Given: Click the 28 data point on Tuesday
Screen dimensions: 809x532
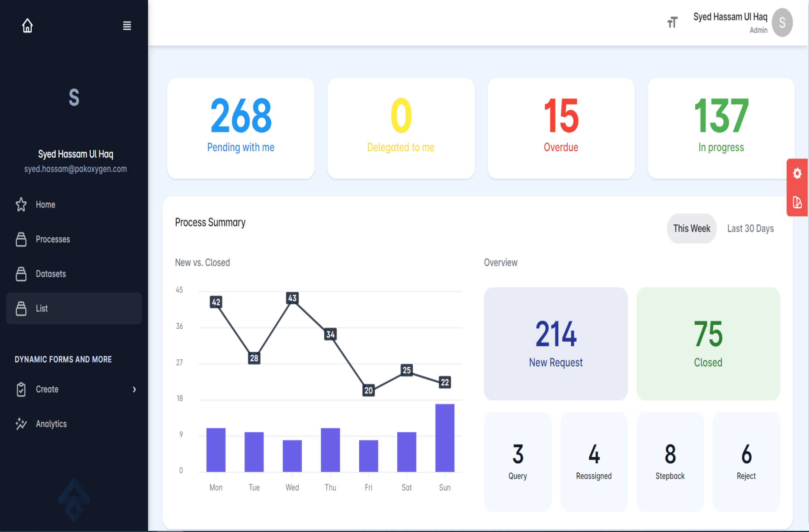Looking at the screenshot, I should [254, 358].
